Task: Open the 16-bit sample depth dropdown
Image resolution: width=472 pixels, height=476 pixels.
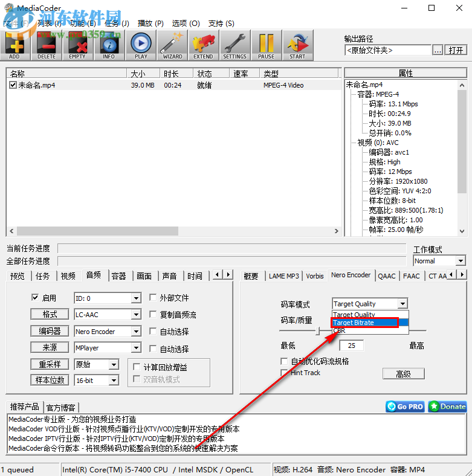Action: click(114, 381)
